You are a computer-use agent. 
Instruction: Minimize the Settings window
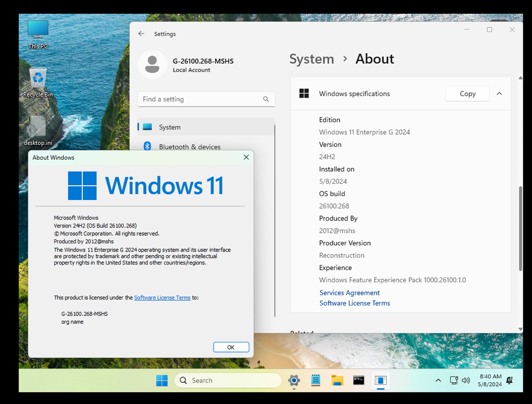click(x=467, y=29)
